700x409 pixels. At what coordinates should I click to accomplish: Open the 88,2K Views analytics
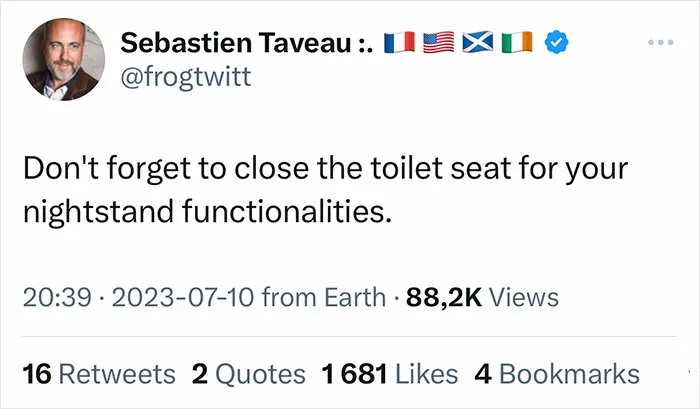(482, 297)
